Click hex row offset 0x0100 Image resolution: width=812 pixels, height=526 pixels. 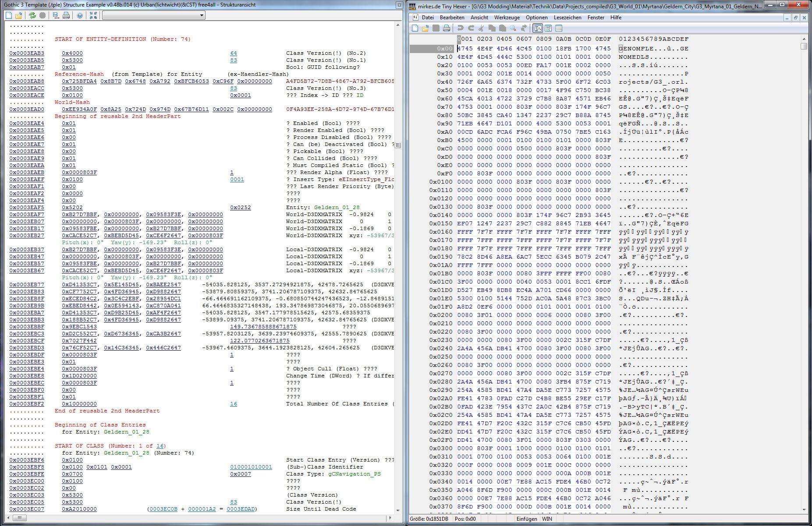(x=441, y=182)
